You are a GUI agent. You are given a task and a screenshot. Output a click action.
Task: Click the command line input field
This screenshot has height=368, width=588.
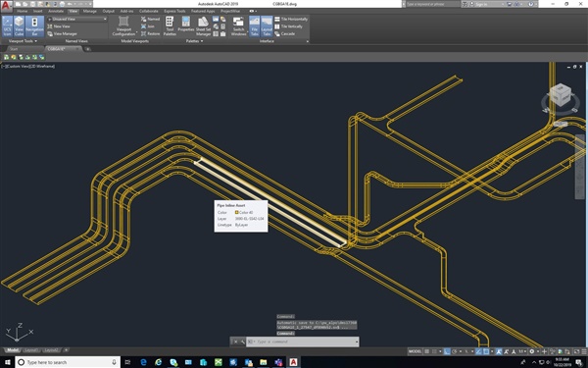click(302, 342)
